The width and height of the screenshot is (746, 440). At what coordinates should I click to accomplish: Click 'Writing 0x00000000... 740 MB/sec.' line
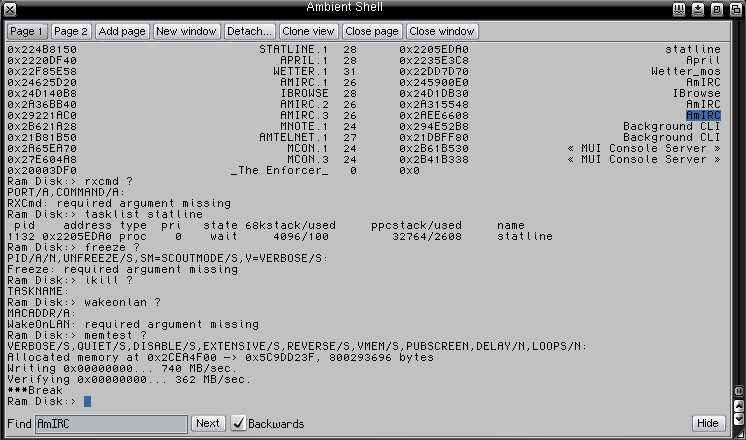click(122, 368)
